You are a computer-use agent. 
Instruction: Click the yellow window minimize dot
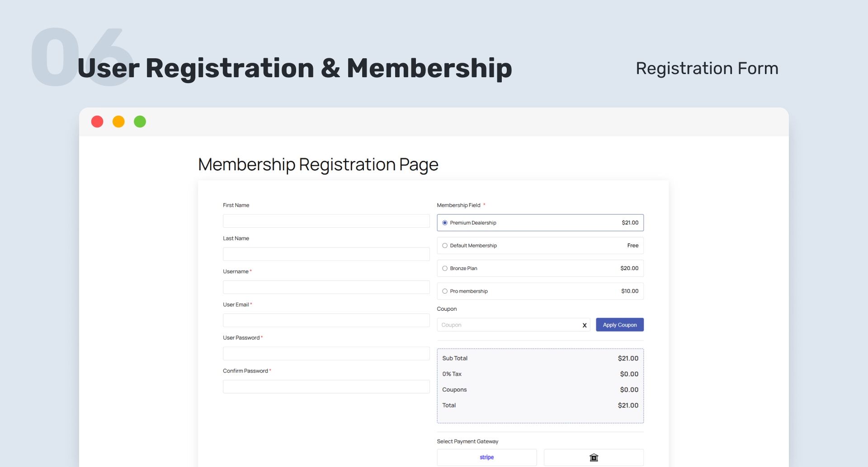point(118,121)
